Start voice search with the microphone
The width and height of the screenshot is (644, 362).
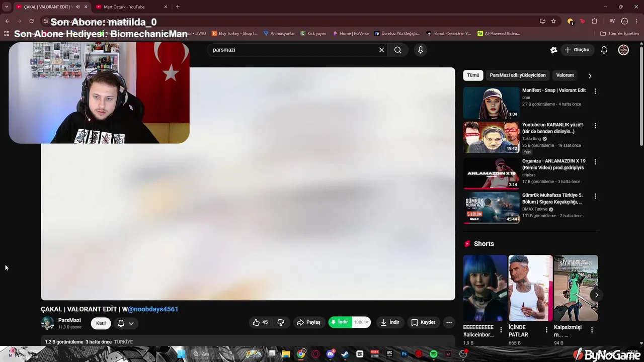pyautogui.click(x=421, y=50)
